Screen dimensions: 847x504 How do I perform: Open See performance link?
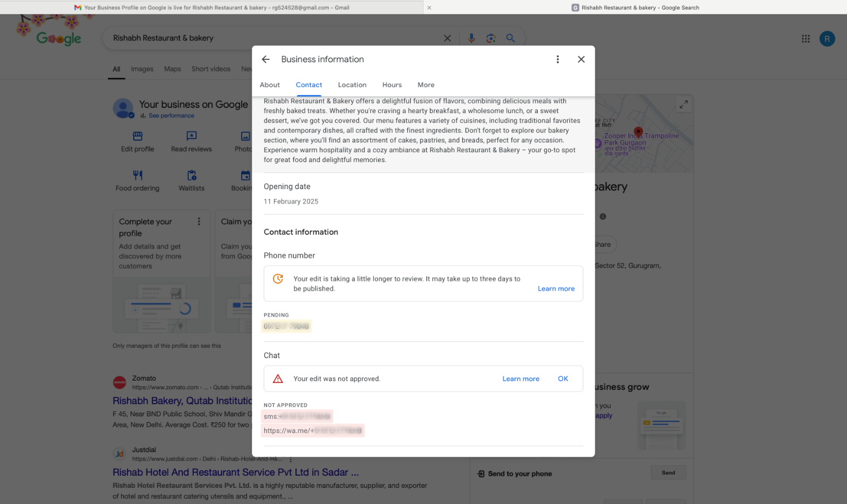point(171,116)
